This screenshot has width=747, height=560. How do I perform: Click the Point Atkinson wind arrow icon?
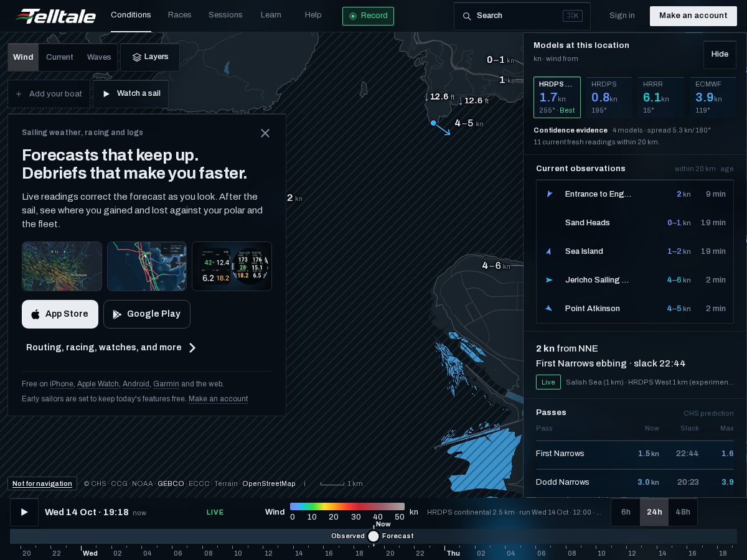[548, 309]
